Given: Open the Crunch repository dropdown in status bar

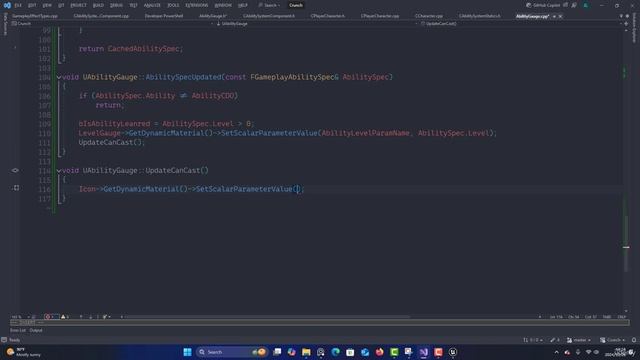Looking at the screenshot, I should point(612,340).
